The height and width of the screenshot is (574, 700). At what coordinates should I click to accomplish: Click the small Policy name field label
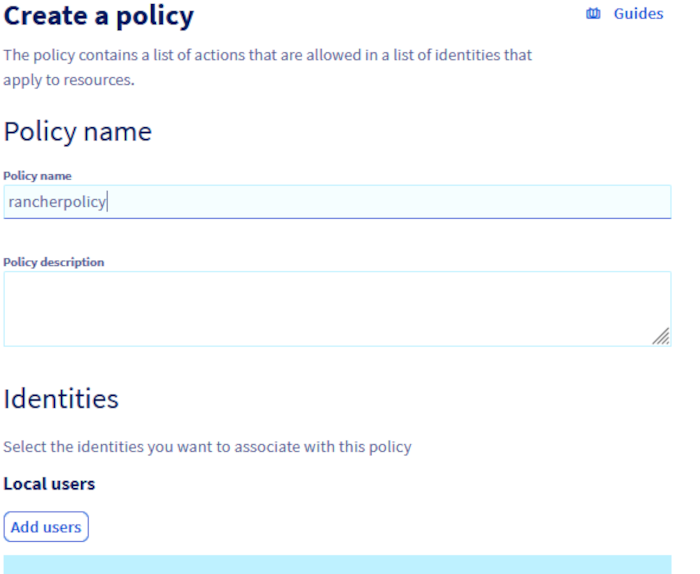37,176
